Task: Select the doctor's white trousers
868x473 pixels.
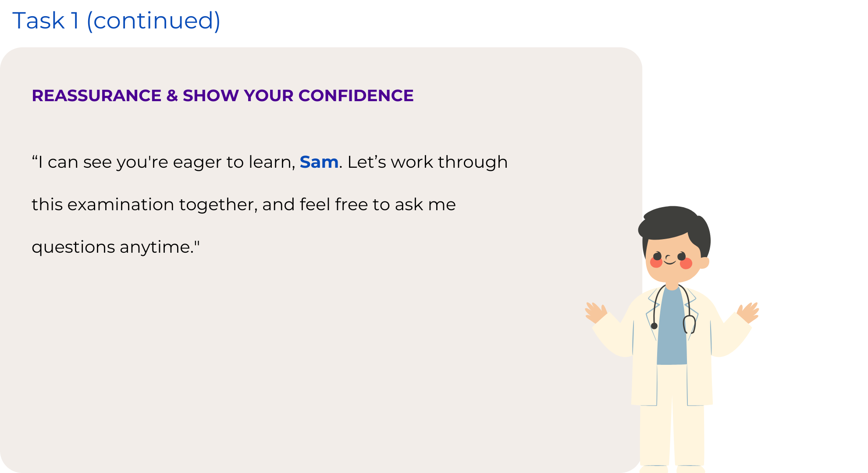Action: click(672, 416)
